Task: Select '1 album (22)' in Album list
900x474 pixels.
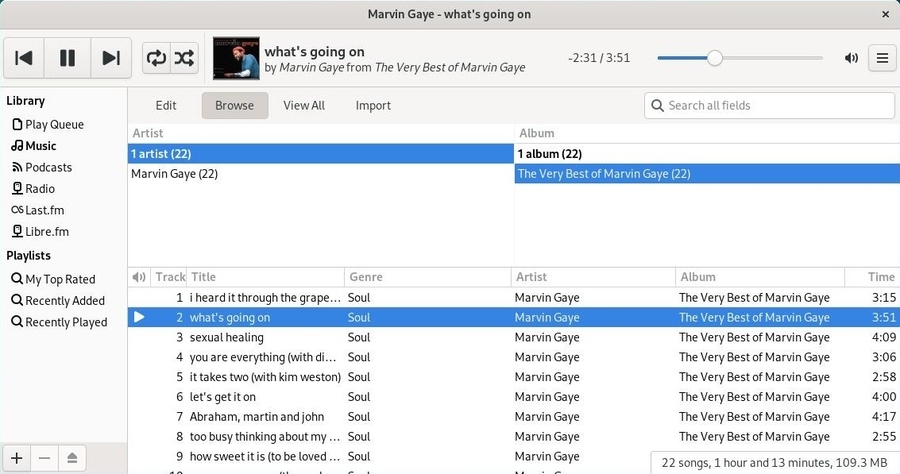Action: 707,154
